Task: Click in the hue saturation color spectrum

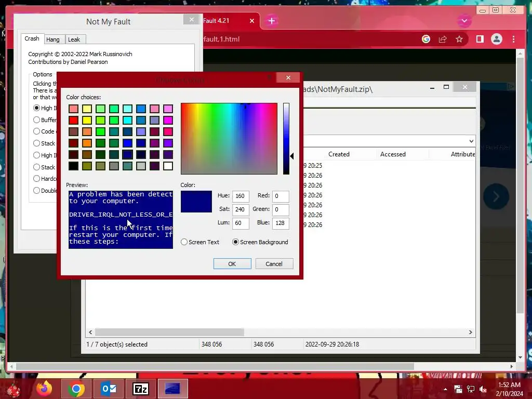Action: click(x=229, y=139)
